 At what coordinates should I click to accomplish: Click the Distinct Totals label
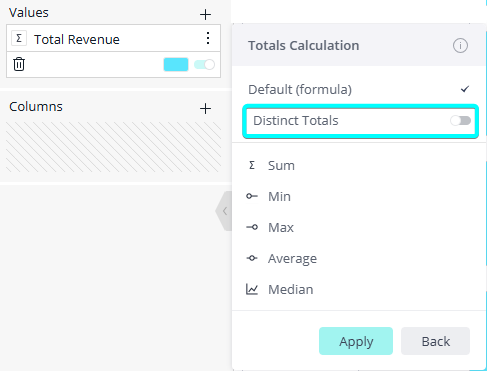point(296,120)
